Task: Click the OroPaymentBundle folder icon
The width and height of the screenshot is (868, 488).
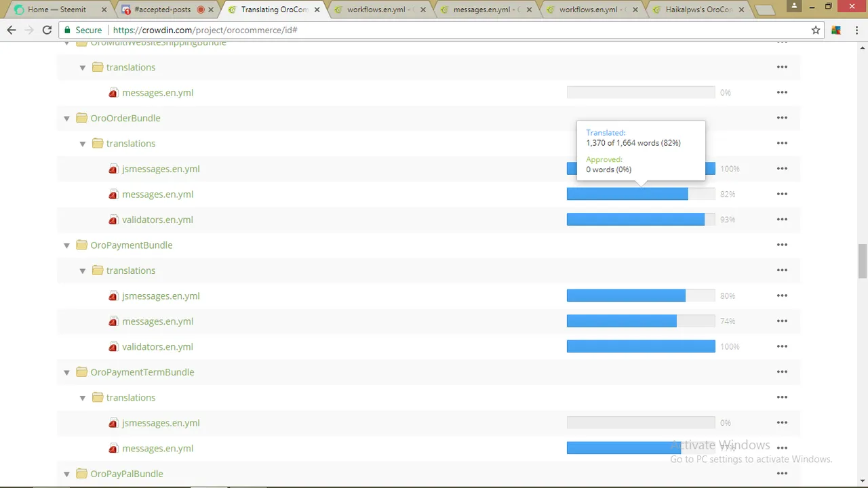Action: click(81, 245)
